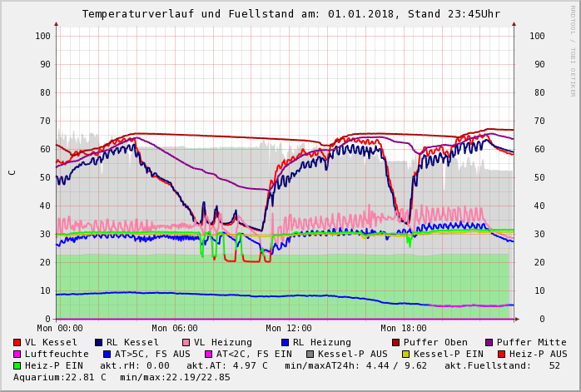Click the dark blue RL Kessel legend swatch
Screen dimensions: 581x392
pyautogui.click(x=99, y=342)
